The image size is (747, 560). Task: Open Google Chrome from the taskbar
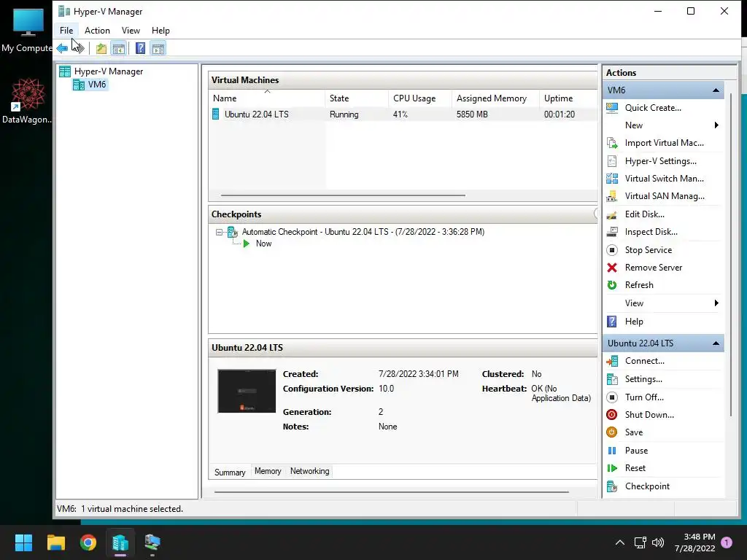pyautogui.click(x=88, y=542)
